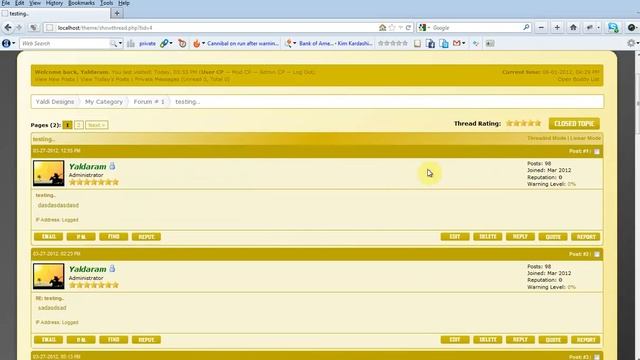Image resolution: width=640 pixels, height=360 pixels.
Task: Open the Gmail icon dropdown arrow
Action: pyautogui.click(x=464, y=43)
